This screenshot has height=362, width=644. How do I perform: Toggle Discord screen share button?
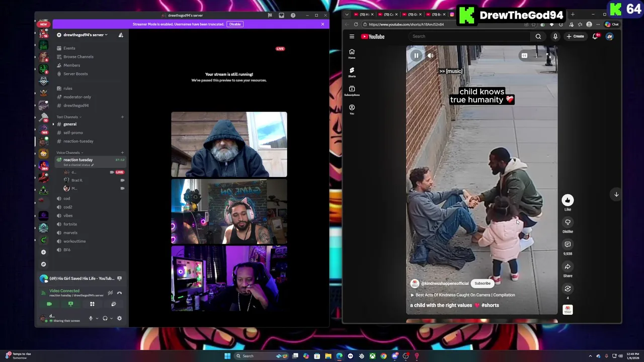(x=70, y=304)
